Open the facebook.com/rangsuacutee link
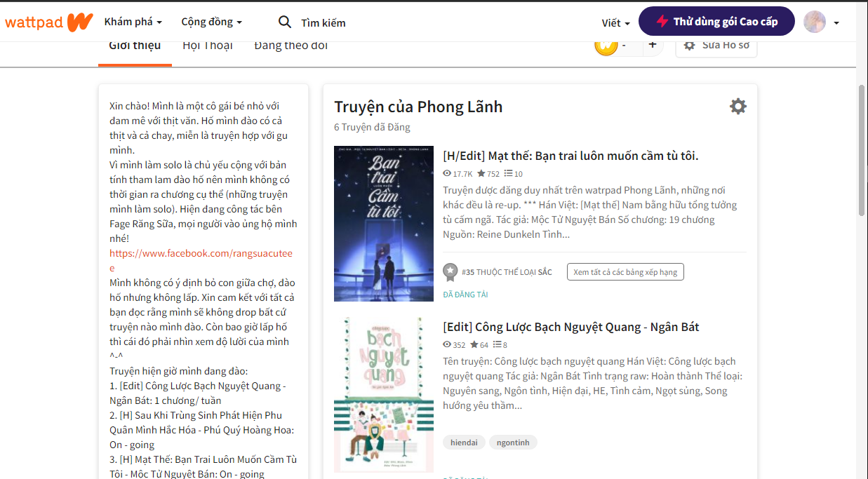The height and width of the screenshot is (479, 868). pyautogui.click(x=201, y=260)
